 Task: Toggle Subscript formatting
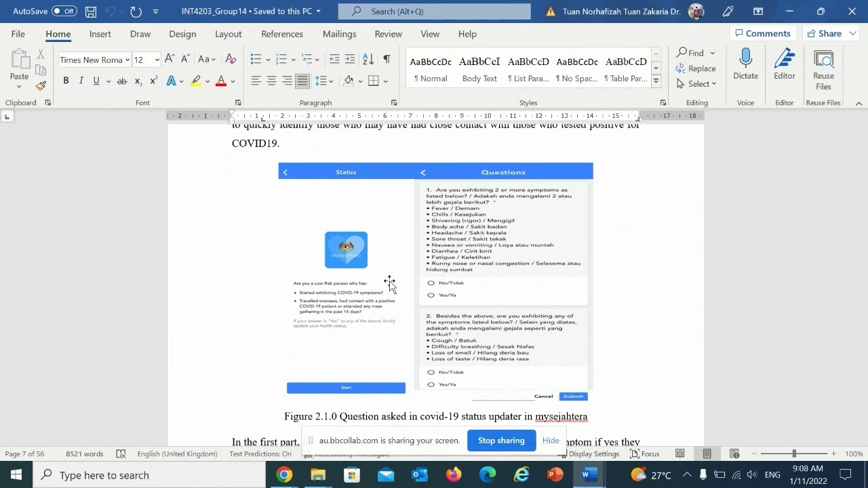click(138, 81)
